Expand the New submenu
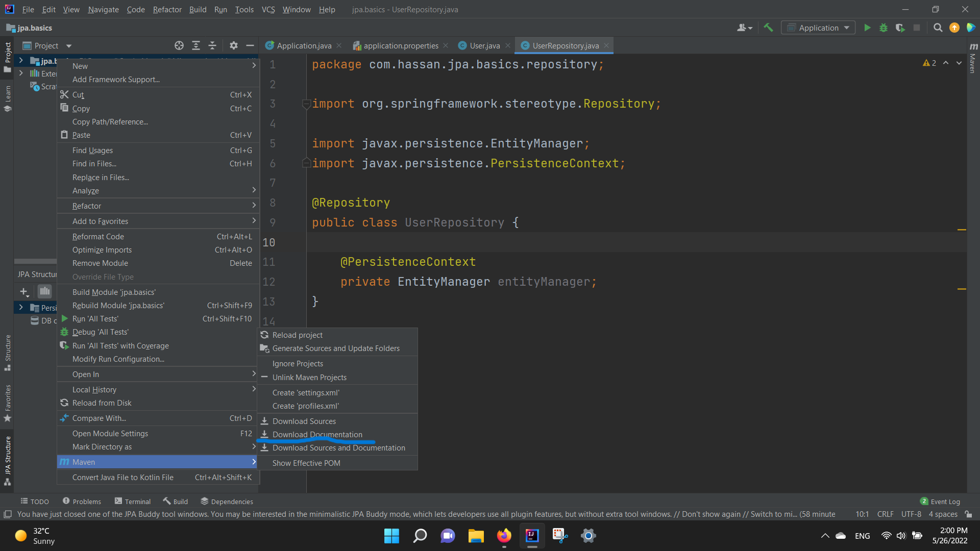 [158, 66]
